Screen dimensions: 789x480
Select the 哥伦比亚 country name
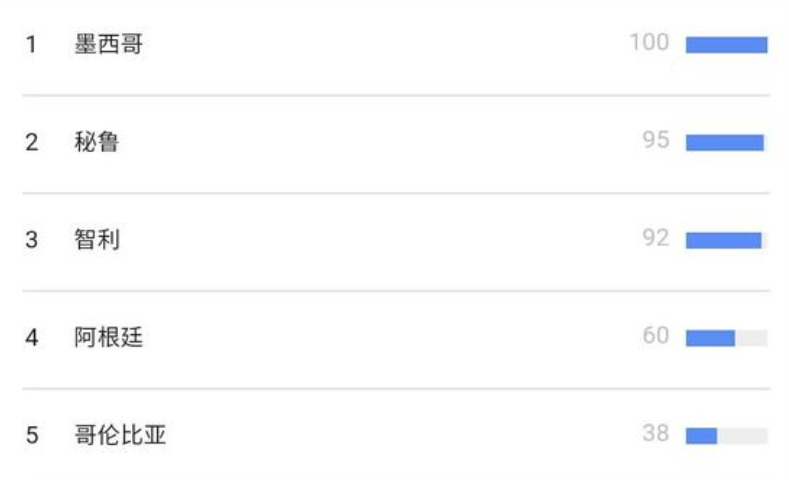(x=120, y=434)
